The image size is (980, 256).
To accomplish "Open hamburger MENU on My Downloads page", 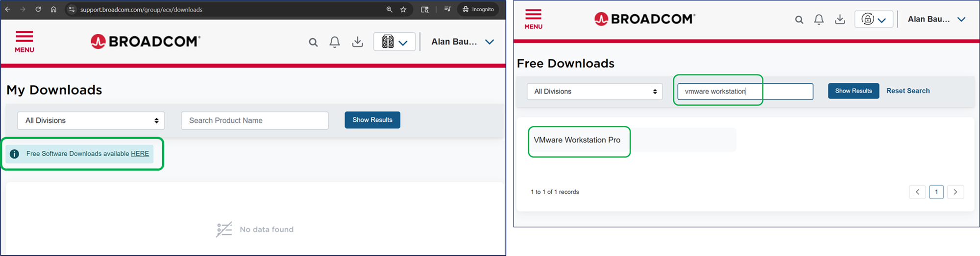I will 24,42.
